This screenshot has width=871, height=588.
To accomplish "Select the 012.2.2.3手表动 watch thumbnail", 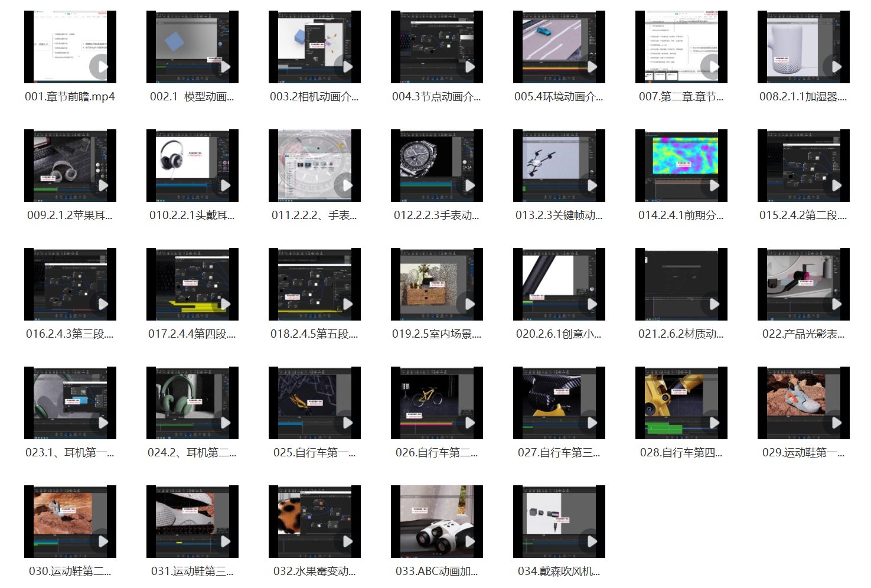I will pyautogui.click(x=436, y=165).
